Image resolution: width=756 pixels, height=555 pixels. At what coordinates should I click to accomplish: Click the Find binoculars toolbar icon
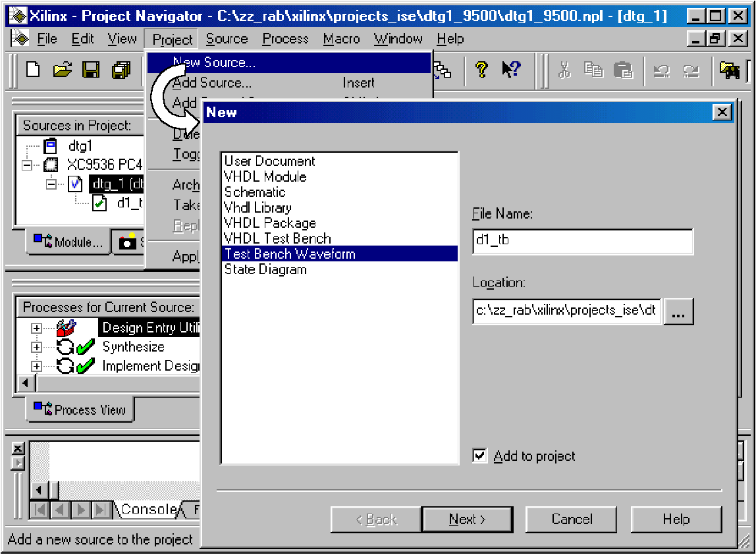pos(730,70)
